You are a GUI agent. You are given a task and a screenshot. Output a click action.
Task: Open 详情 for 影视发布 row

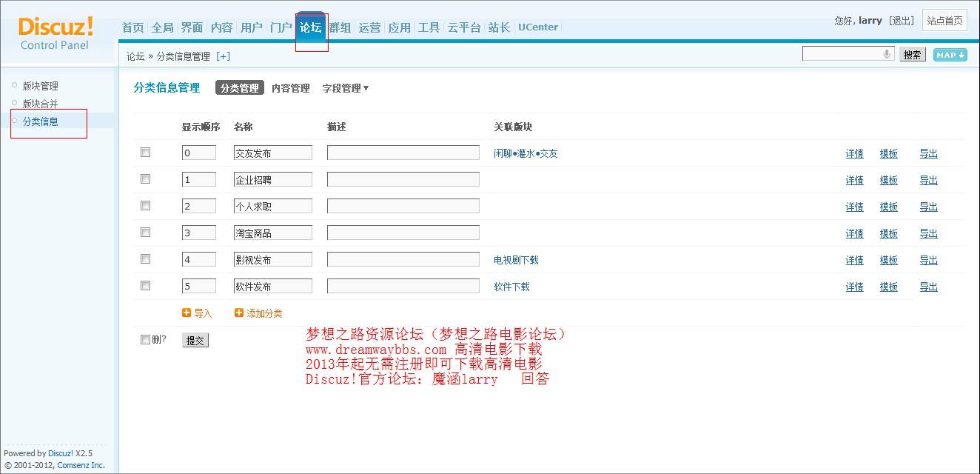click(855, 261)
